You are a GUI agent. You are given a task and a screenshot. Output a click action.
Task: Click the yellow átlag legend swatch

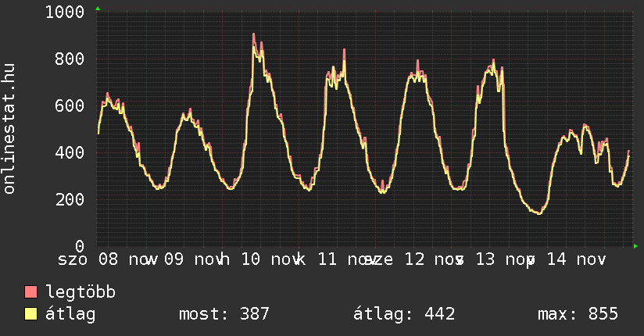(x=30, y=314)
